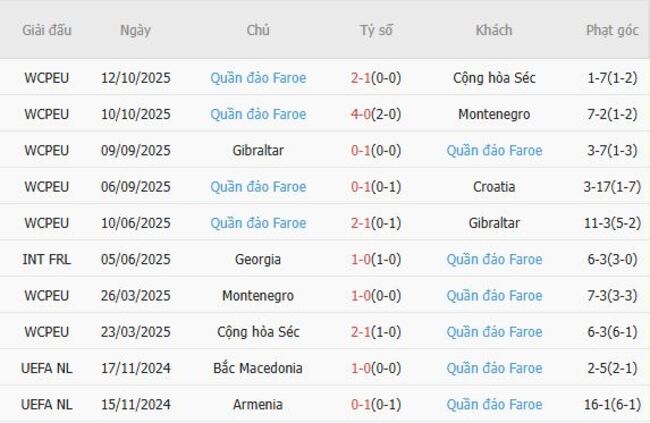
Task: Click the 3-17(1-7) corner kick stat
Action: point(612,186)
